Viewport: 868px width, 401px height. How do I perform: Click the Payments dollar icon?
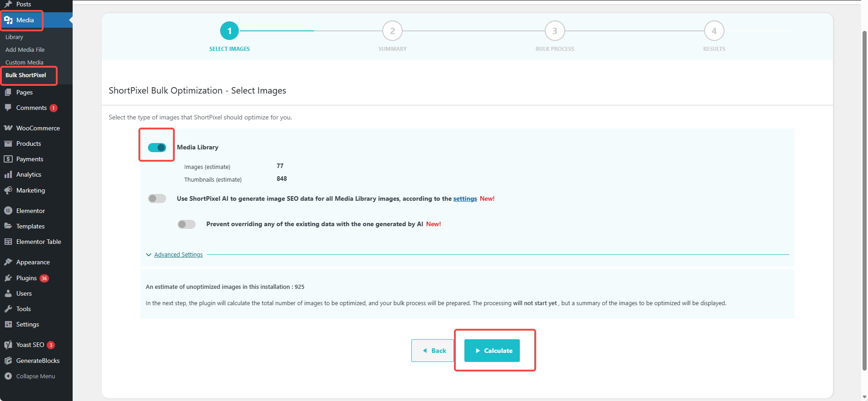[x=8, y=159]
